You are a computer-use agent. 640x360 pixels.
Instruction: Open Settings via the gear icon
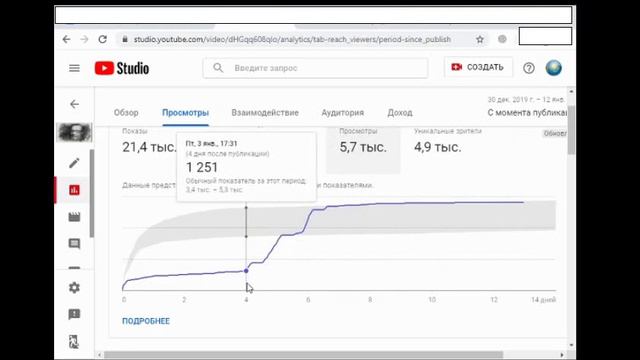pyautogui.click(x=74, y=287)
